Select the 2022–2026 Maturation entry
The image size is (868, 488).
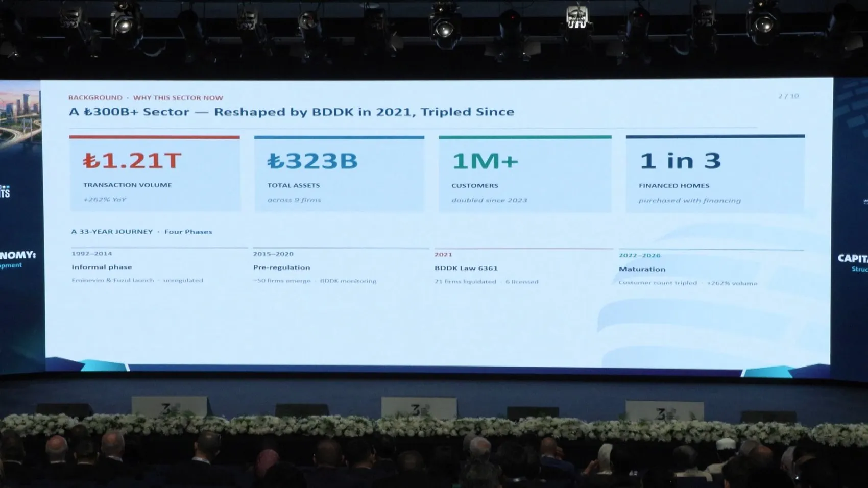pyautogui.click(x=688, y=269)
